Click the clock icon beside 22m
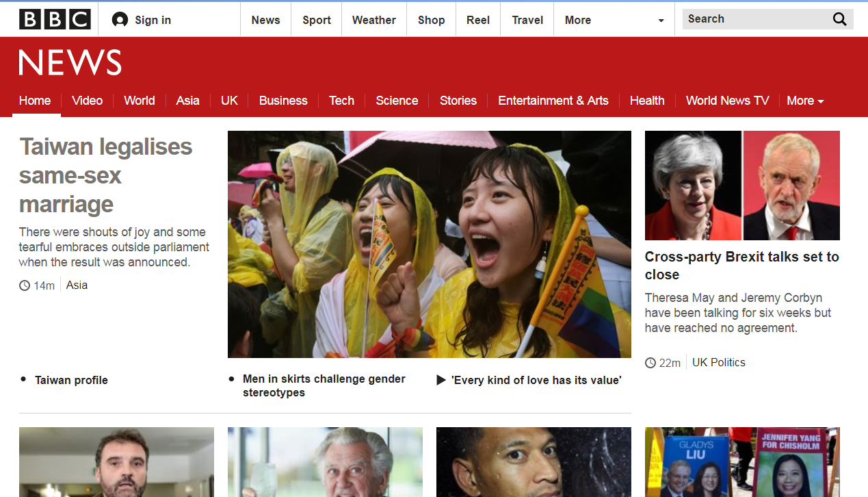This screenshot has height=497, width=868. click(650, 362)
